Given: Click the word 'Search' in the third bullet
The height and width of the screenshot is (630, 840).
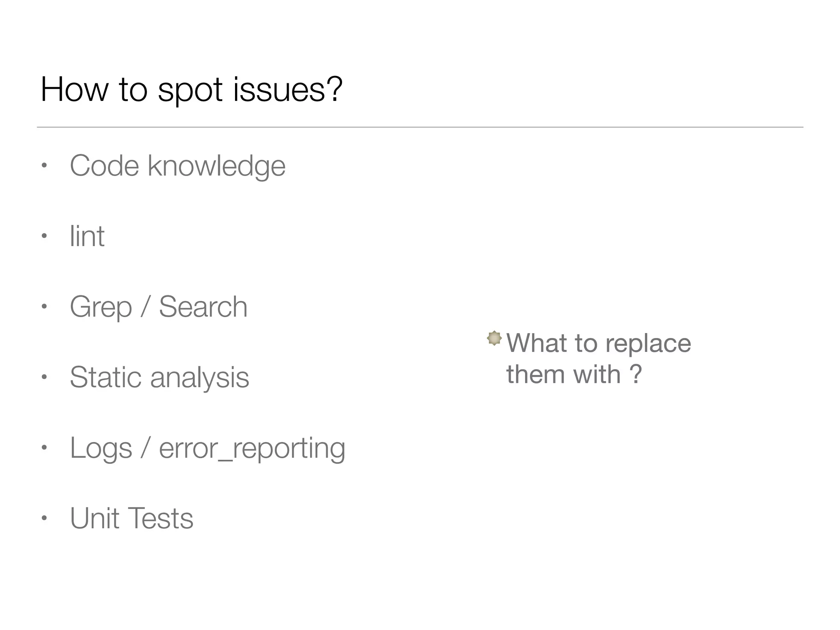Looking at the screenshot, I should coord(203,307).
